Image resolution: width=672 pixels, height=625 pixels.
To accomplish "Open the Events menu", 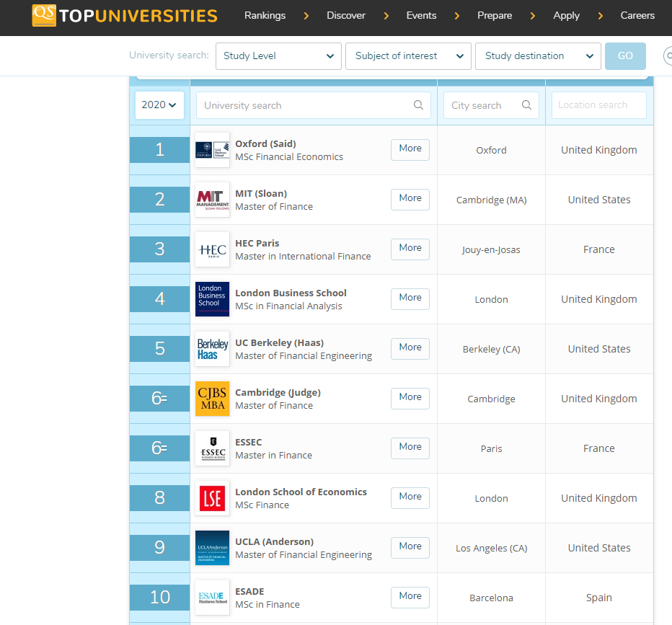I will click(421, 15).
